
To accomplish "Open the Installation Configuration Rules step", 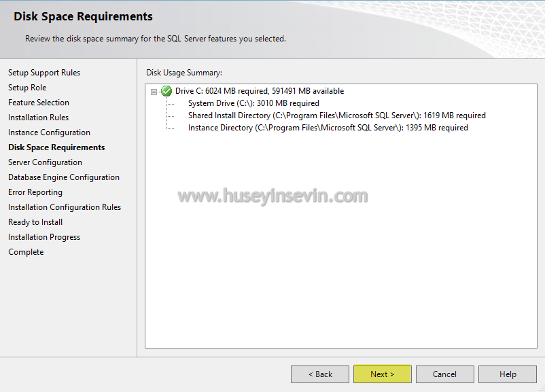I will (x=65, y=207).
